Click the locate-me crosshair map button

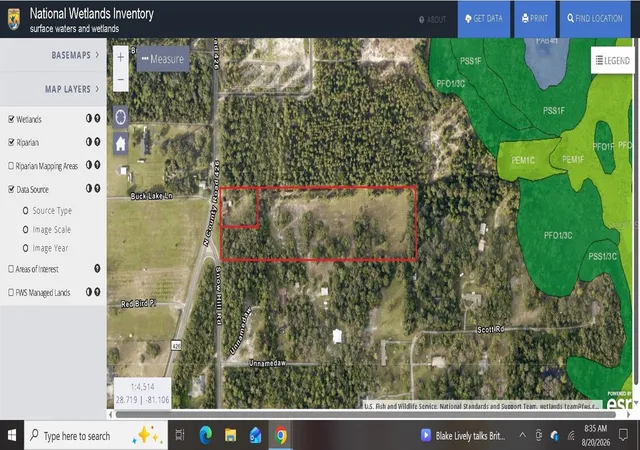click(121, 117)
